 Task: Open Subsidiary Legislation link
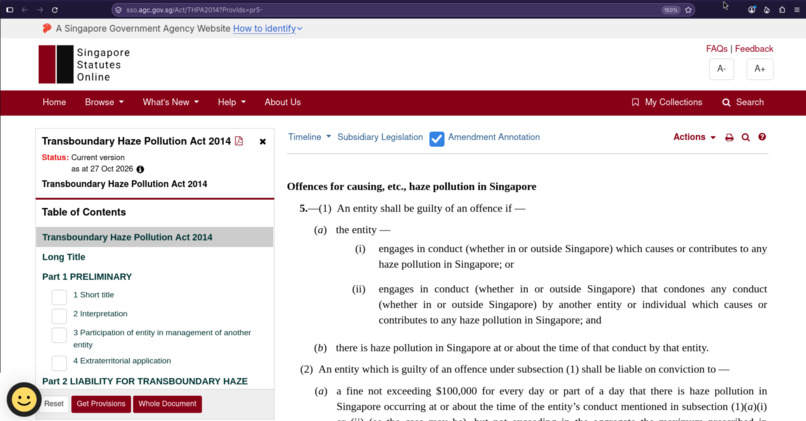pos(380,137)
